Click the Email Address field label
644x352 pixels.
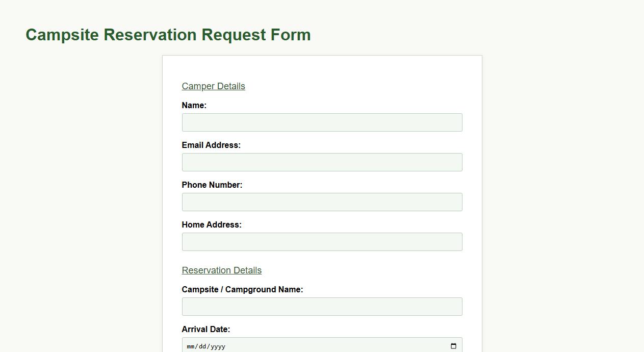pos(211,145)
